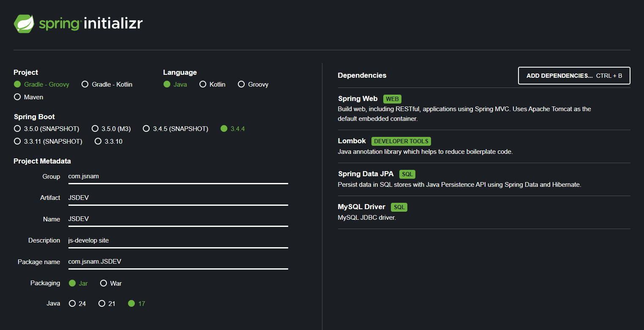Image resolution: width=644 pixels, height=330 pixels.
Task: Choose Groovy as the language
Action: (x=253, y=85)
